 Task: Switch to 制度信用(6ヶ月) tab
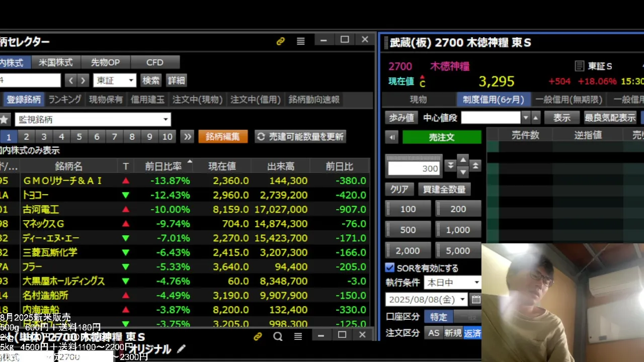[x=493, y=100]
